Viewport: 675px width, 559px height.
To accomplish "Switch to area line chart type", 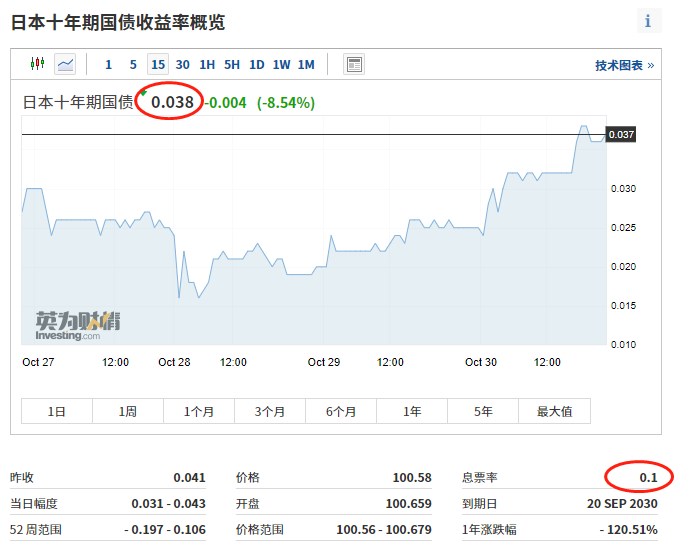I will point(65,64).
